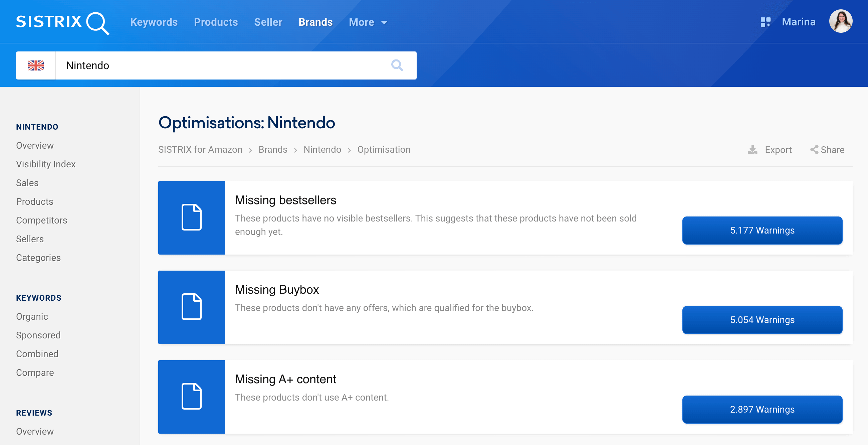
Task: Click the REVIEWS sidebar section header
Action: point(34,413)
